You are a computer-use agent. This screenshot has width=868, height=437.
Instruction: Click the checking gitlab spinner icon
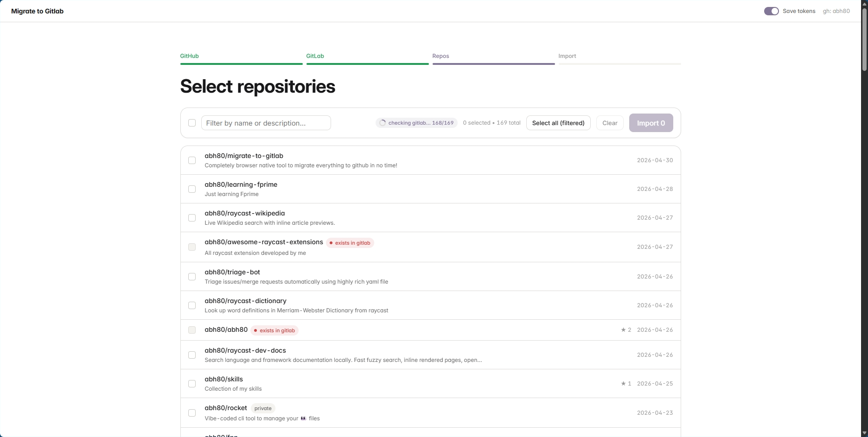pyautogui.click(x=383, y=123)
